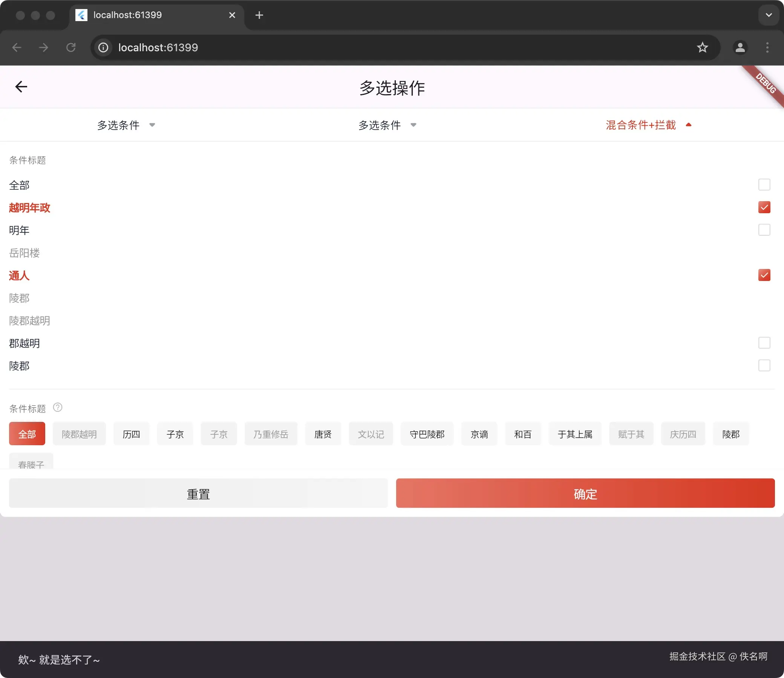Uncheck the 通人 checkbox

coord(764,275)
